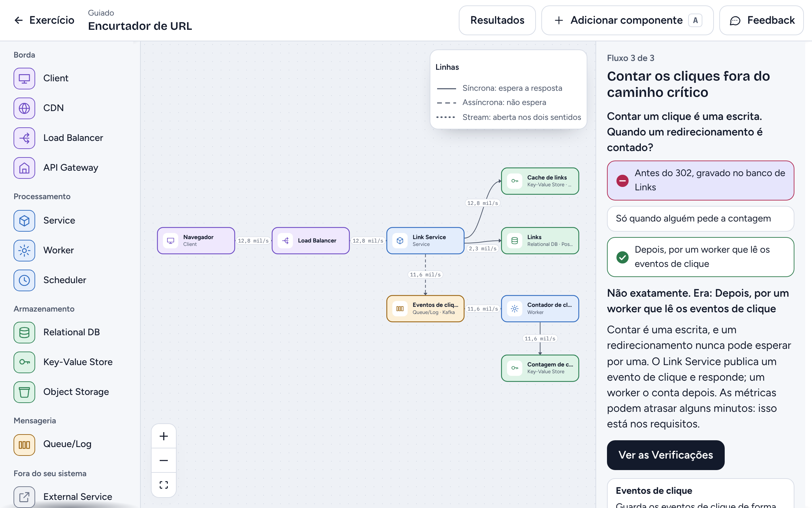Choose the Scheduler clock icon

(x=24, y=280)
